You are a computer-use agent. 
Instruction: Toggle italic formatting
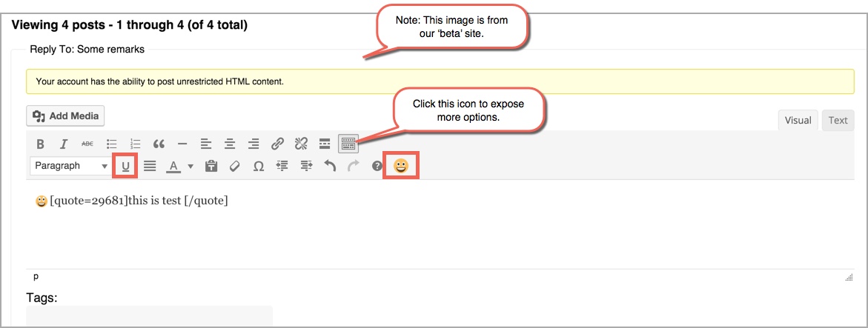(x=64, y=144)
